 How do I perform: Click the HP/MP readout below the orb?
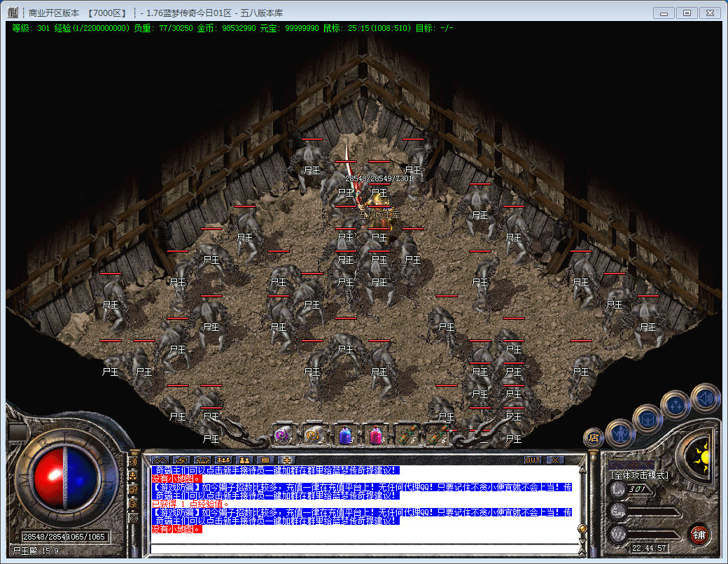point(64,537)
